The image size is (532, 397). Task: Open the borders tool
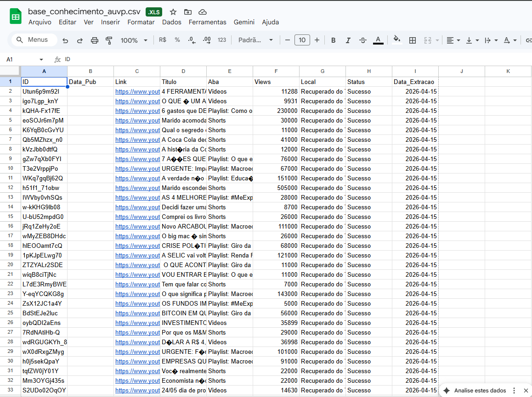[x=413, y=40]
